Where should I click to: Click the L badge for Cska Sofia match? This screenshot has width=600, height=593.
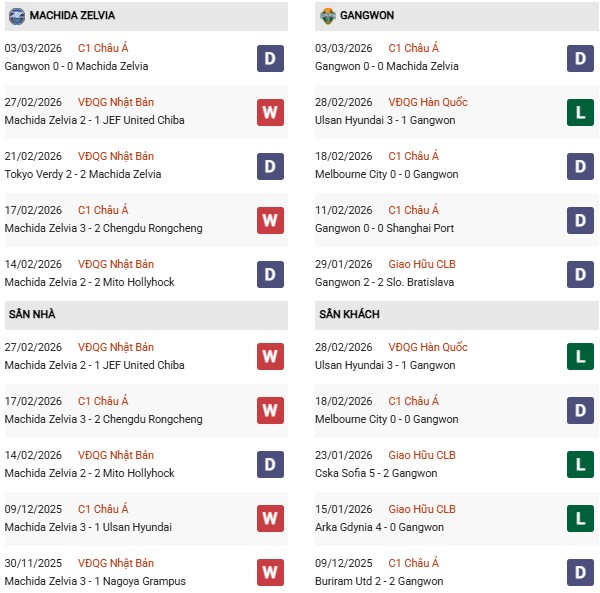coord(581,464)
